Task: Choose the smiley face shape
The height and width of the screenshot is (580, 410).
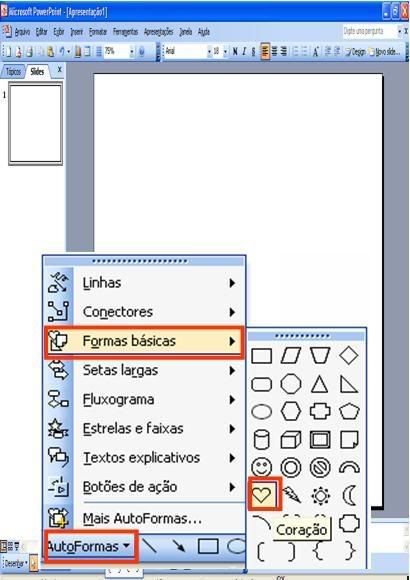Action: pos(262,467)
